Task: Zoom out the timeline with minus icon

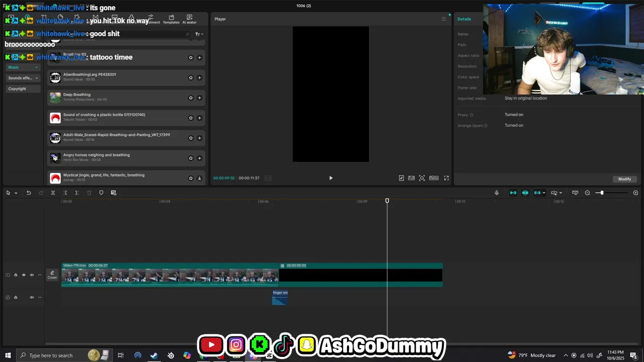Action: (x=587, y=193)
